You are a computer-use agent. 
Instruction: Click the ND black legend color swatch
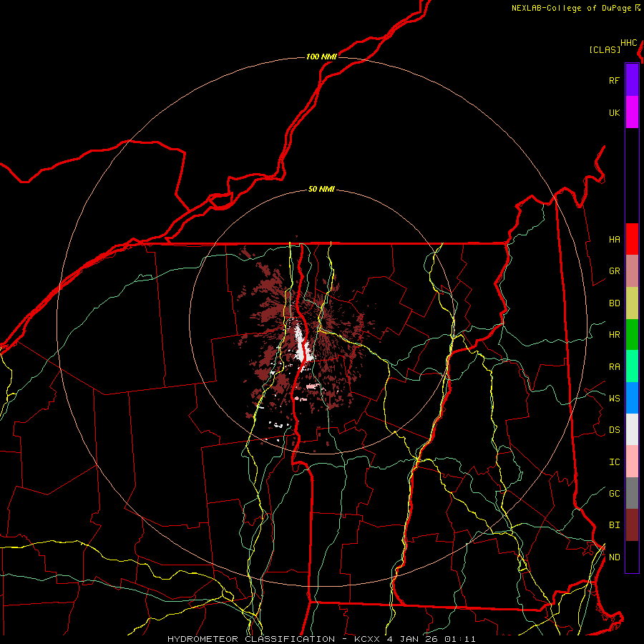(x=632, y=557)
